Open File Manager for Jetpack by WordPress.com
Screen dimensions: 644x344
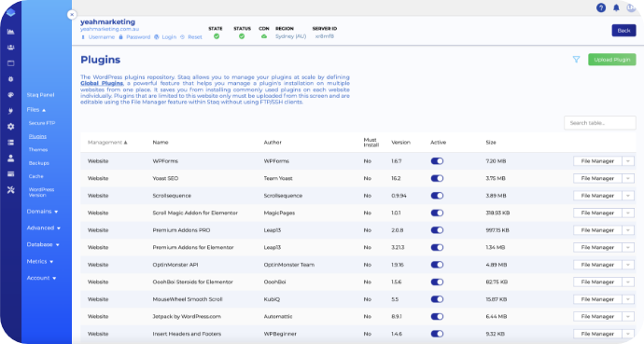coord(597,317)
